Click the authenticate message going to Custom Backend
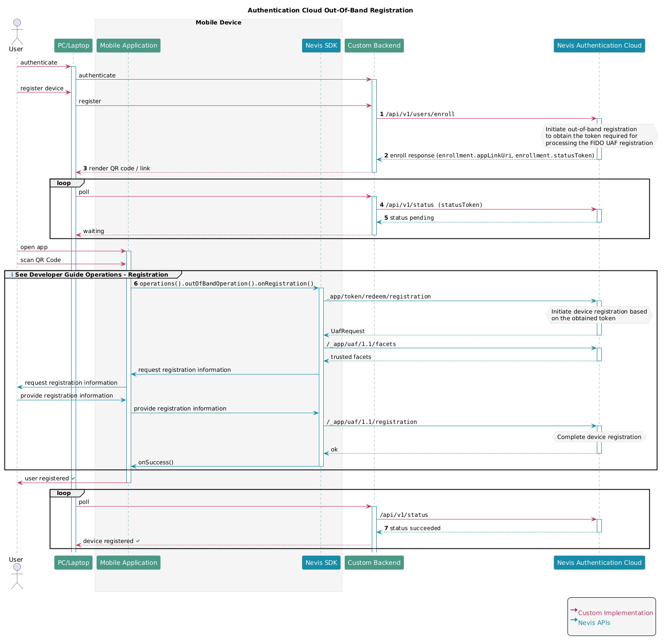 pyautogui.click(x=97, y=76)
